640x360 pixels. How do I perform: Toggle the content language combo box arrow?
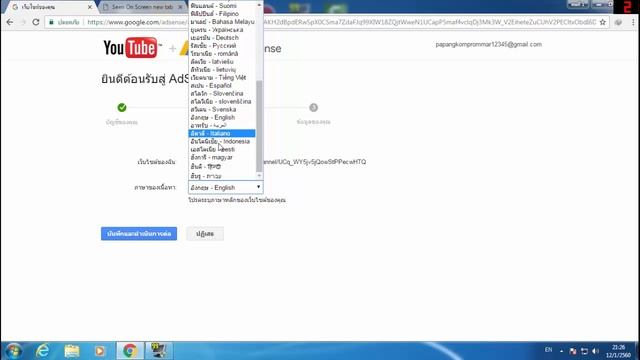[258, 187]
